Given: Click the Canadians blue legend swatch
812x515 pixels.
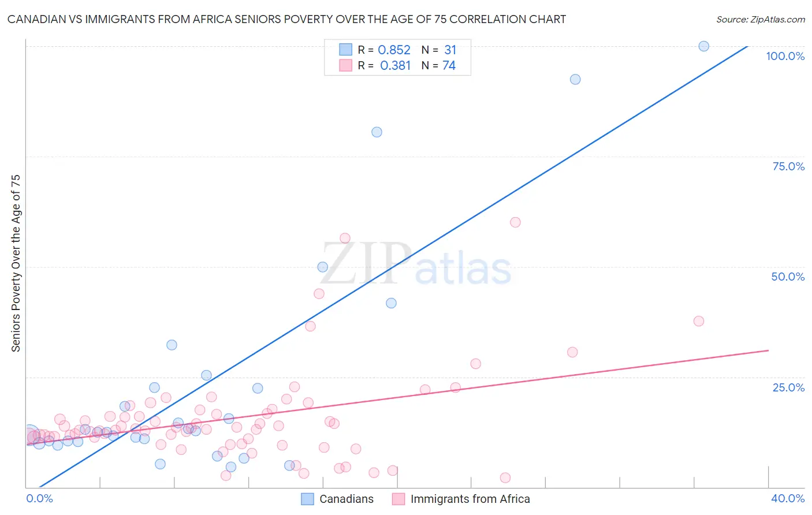Looking at the screenshot, I should tap(308, 499).
